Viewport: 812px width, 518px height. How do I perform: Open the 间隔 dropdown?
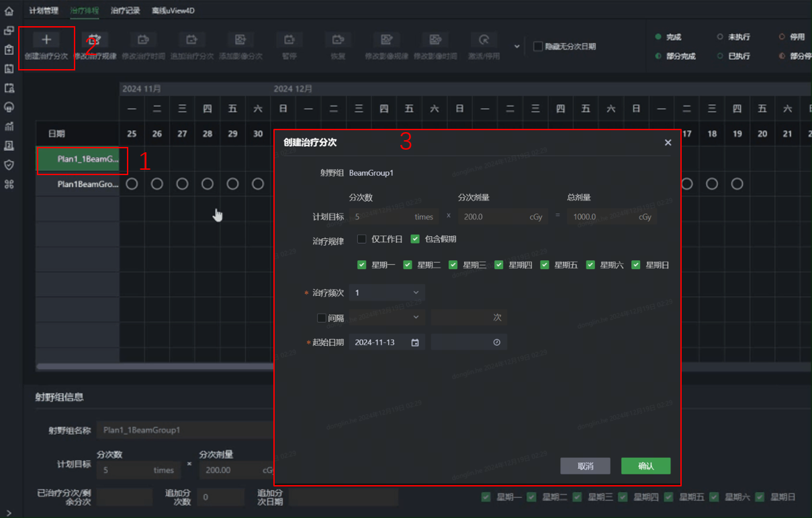coord(387,317)
